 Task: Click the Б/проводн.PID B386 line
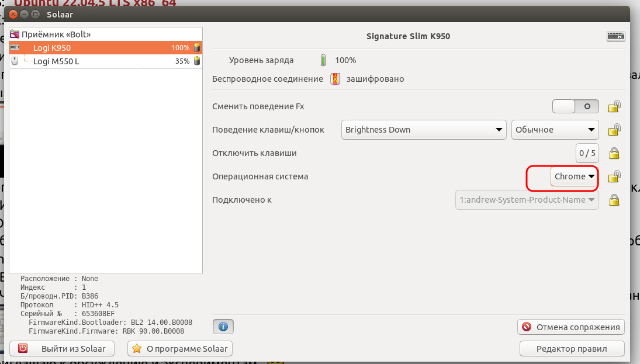click(x=59, y=296)
